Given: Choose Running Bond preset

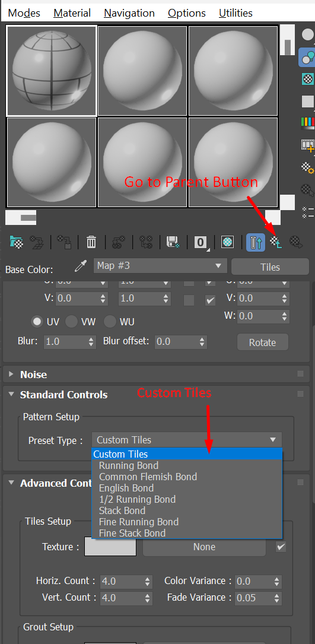Looking at the screenshot, I should coord(187,465).
